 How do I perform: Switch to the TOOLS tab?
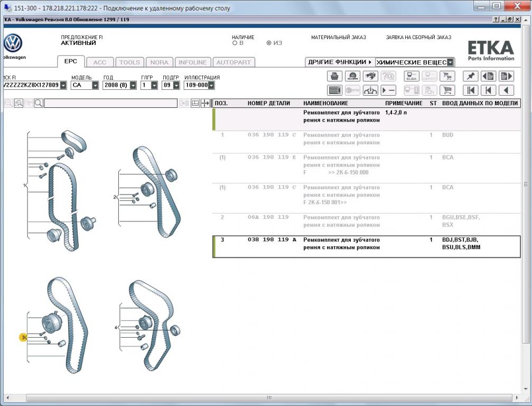click(x=129, y=62)
